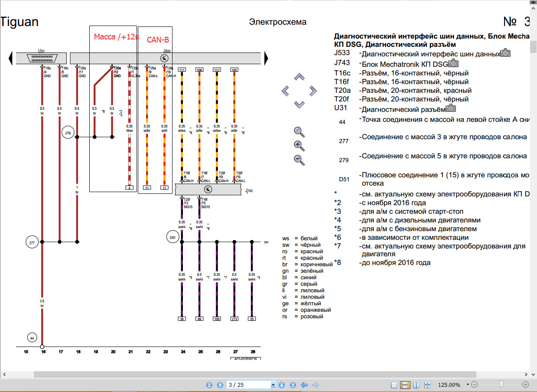This screenshot has width=537, height=392.
Task: Click the left arrow at diagram edge
Action: tap(10, 58)
